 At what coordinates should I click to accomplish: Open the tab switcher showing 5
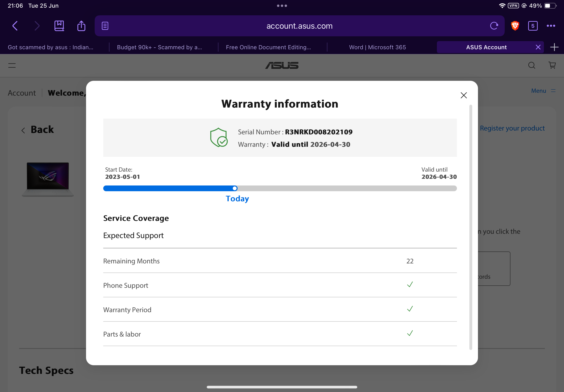tap(533, 26)
